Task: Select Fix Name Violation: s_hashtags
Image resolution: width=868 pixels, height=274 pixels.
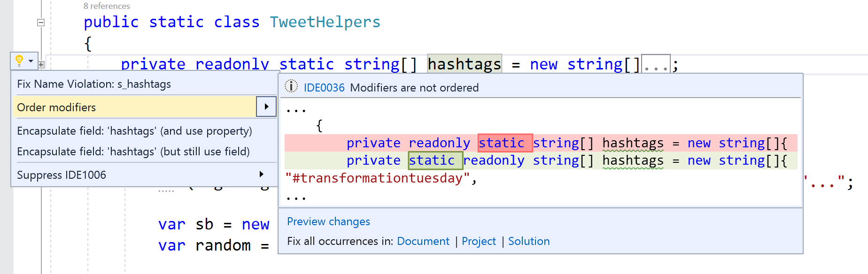Action: pos(94,84)
